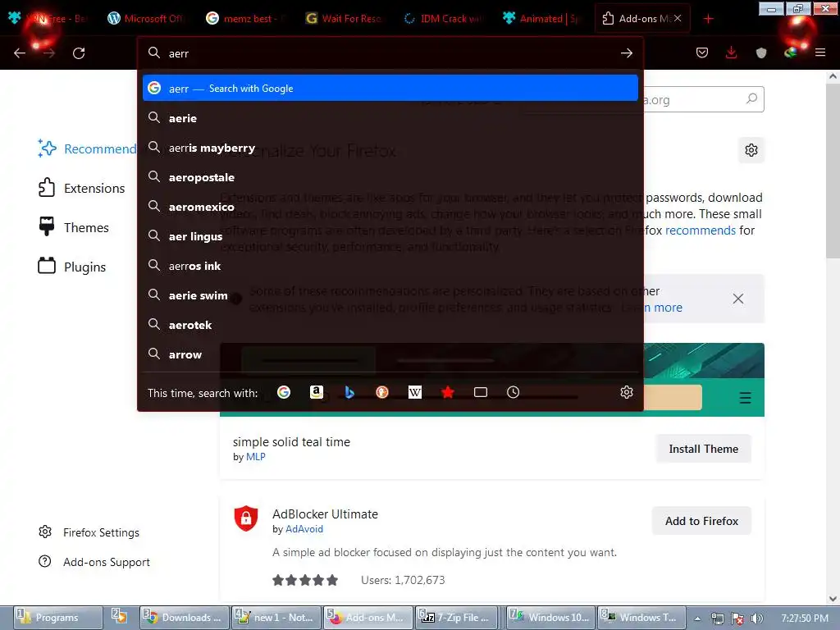Switch to the Microsoft Office tab
Viewport: 840px width, 630px height.
(x=145, y=19)
